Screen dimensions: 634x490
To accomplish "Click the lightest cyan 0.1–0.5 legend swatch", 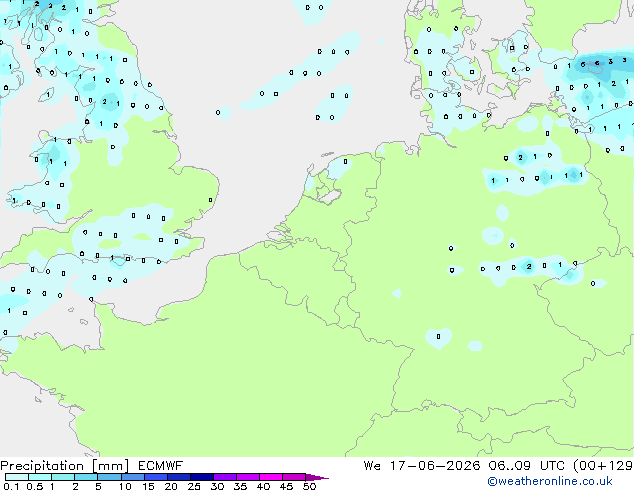I will (x=17, y=477).
